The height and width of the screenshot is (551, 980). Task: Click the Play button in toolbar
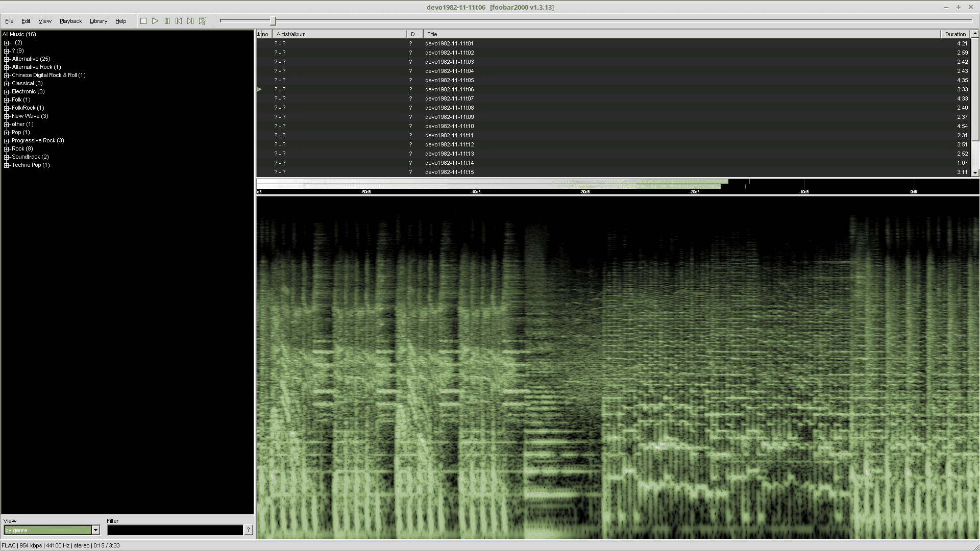coord(155,21)
